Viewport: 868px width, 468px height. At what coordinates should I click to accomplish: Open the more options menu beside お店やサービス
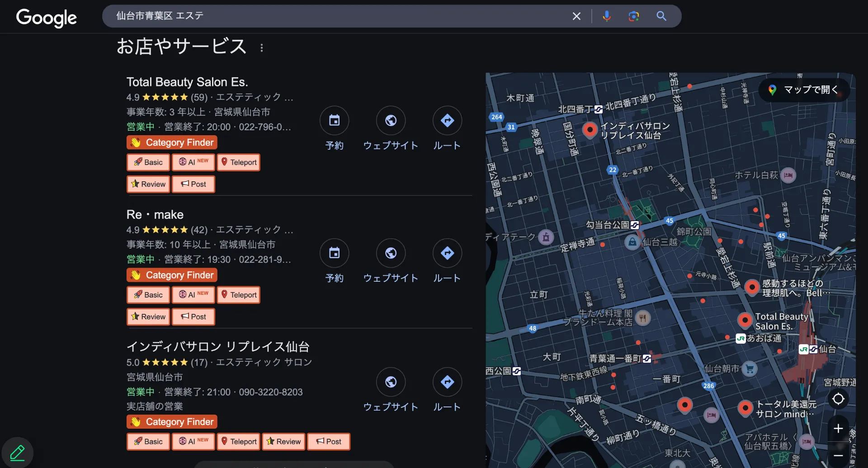262,48
